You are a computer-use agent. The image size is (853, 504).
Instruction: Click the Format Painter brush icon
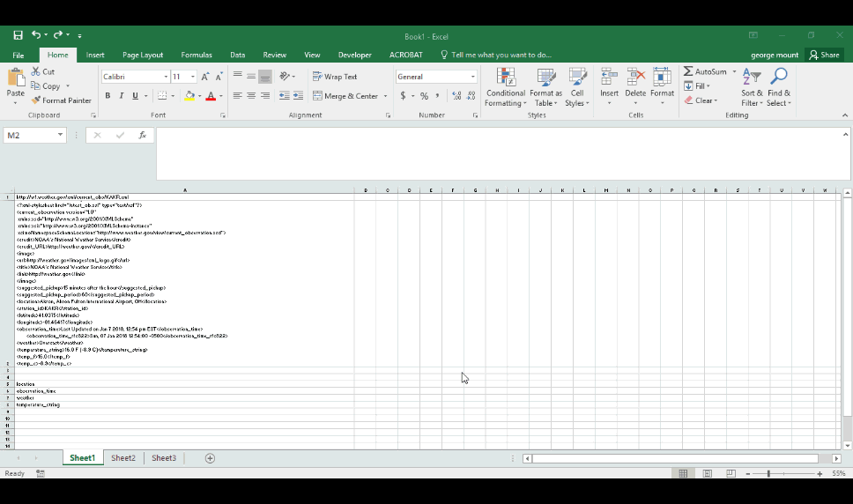36,100
